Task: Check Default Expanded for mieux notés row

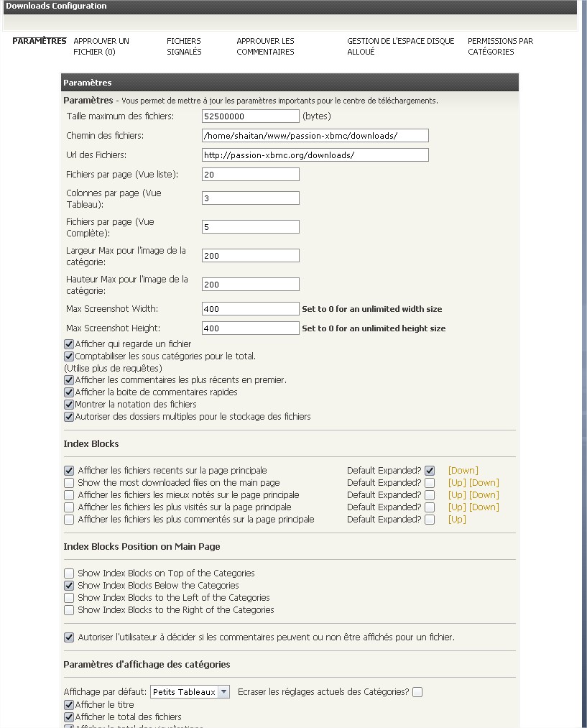Action: (430, 495)
